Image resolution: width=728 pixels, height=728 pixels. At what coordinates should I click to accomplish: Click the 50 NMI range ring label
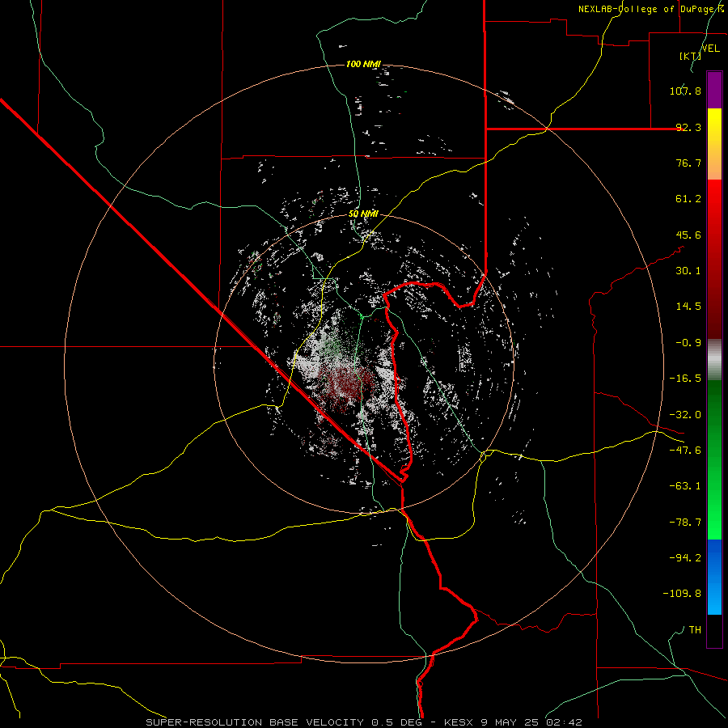pyautogui.click(x=363, y=214)
